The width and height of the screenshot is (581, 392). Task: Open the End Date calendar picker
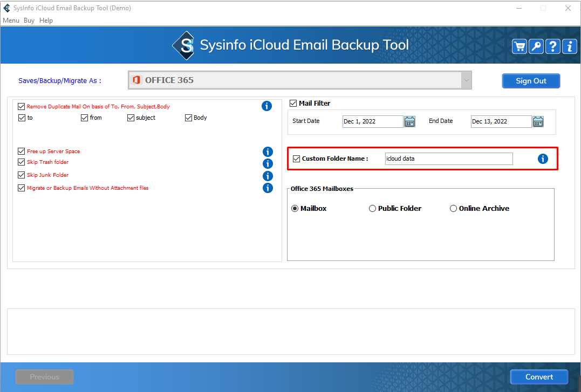pos(538,121)
